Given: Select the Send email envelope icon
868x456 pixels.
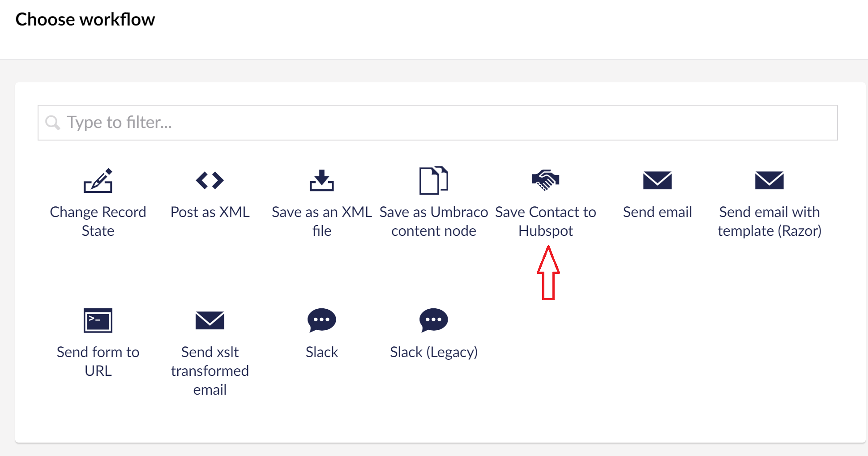Looking at the screenshot, I should click(657, 181).
